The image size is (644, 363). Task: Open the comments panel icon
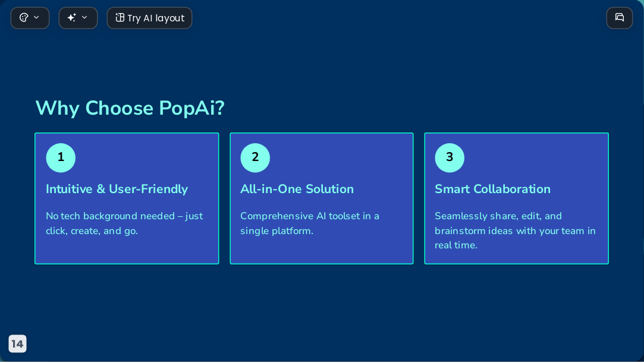(x=620, y=18)
